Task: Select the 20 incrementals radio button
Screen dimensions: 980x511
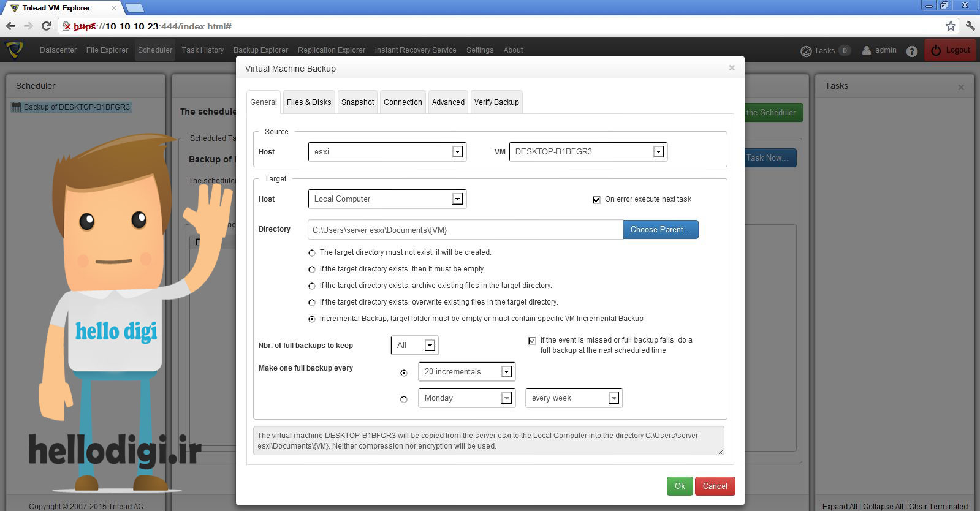Action: tap(404, 373)
